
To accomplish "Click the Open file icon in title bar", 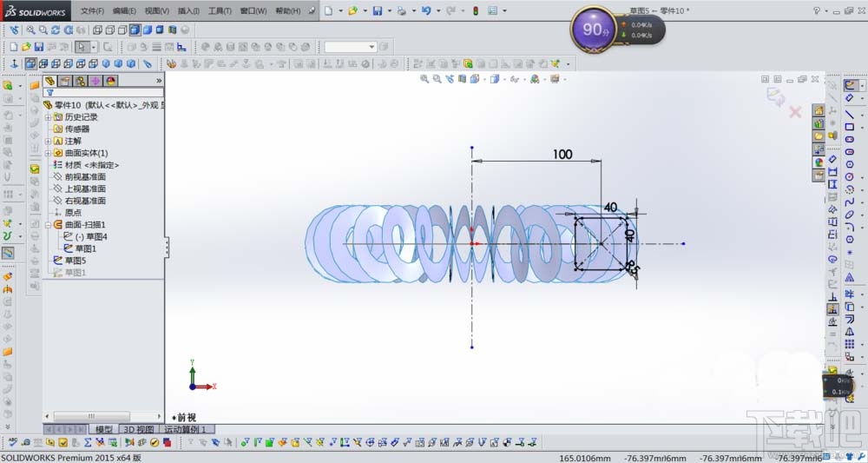I will [x=352, y=10].
